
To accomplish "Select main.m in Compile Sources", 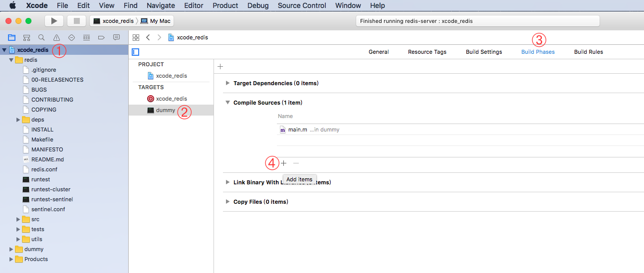I will [297, 130].
